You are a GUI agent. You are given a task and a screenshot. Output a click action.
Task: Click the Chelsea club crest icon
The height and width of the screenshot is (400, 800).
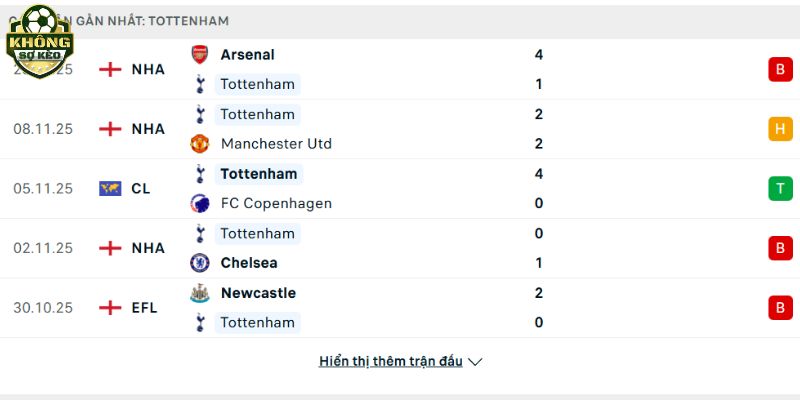[200, 263]
